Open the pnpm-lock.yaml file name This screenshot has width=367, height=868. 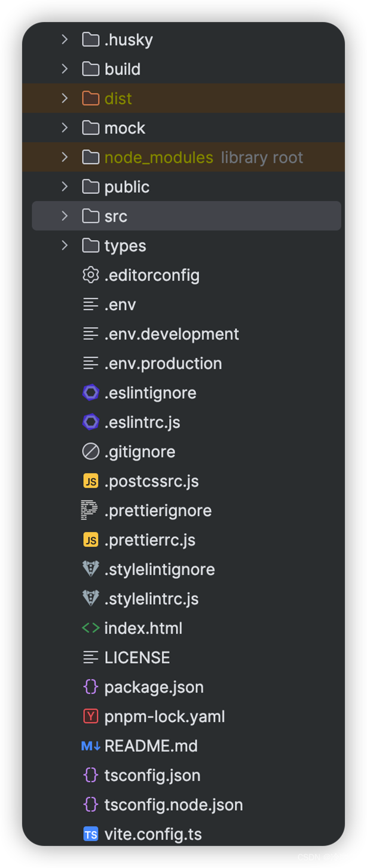click(x=165, y=716)
